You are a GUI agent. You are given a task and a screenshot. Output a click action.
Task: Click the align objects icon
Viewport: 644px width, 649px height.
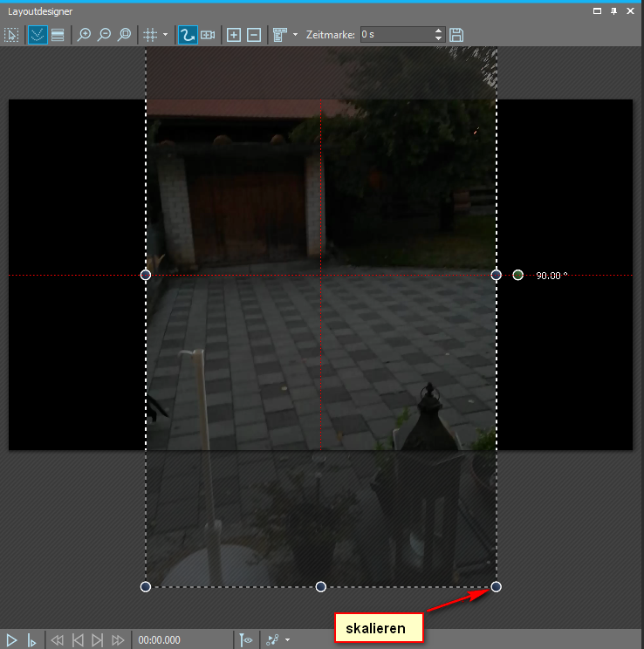coord(279,35)
